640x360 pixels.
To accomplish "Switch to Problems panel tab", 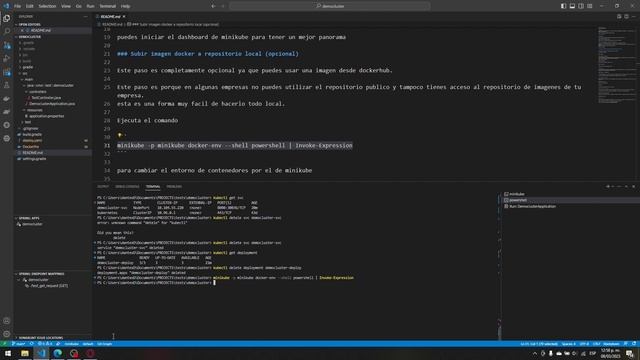I will pyautogui.click(x=174, y=187).
